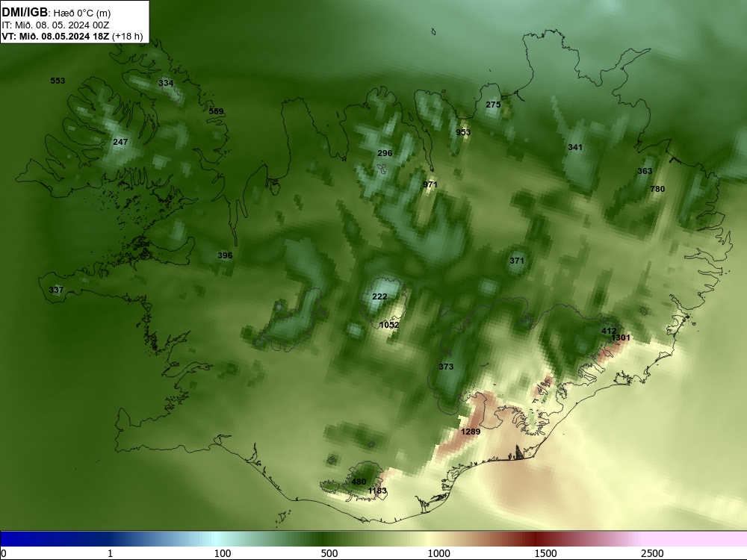This screenshot has height=560, width=747.
Task: Click the 275 value in the north
Action: point(493,105)
